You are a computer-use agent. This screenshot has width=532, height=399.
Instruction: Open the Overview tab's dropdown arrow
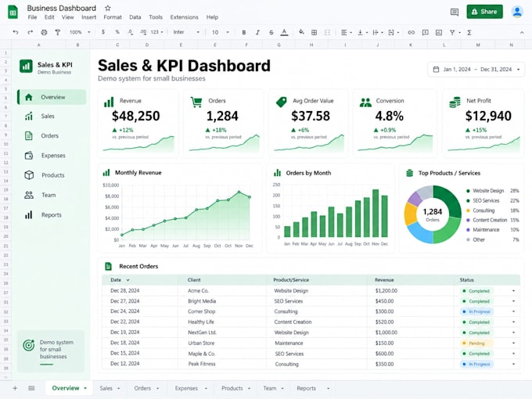coord(85,388)
